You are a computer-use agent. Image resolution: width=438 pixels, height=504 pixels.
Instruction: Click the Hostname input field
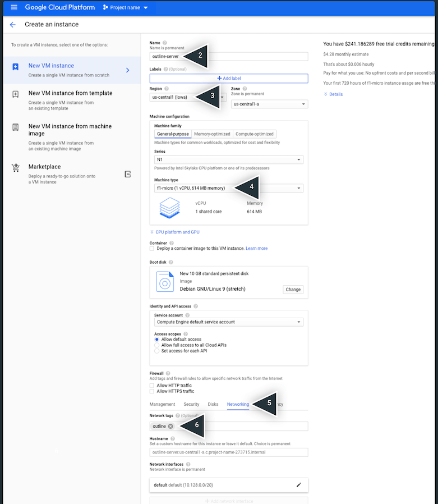pyautogui.click(x=229, y=452)
